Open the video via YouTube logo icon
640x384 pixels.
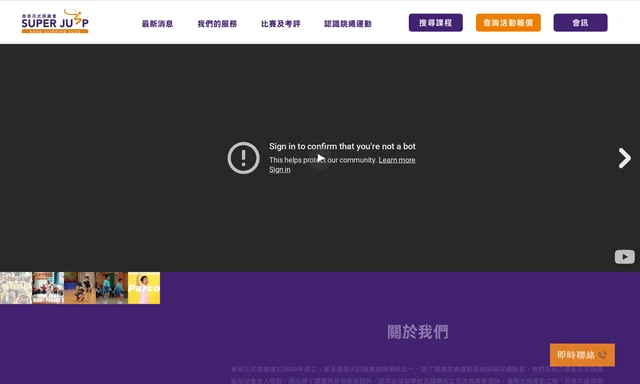coord(624,257)
